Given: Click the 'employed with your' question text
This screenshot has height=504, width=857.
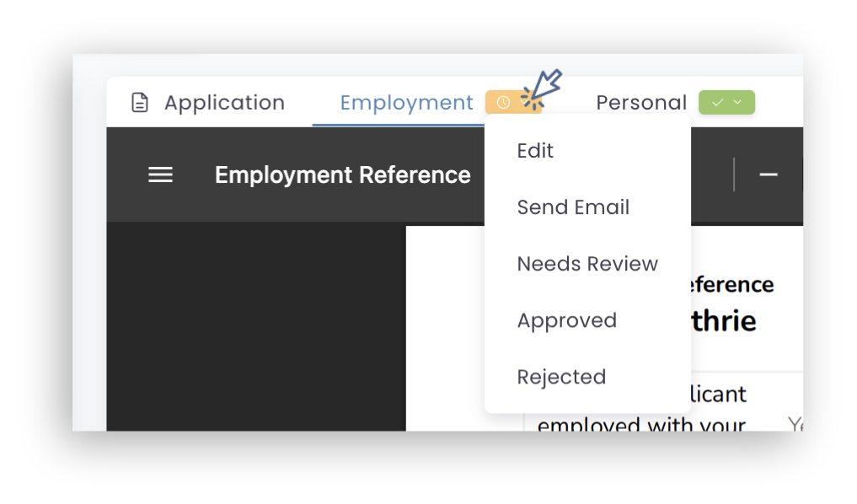Looking at the screenshot, I should click(641, 424).
